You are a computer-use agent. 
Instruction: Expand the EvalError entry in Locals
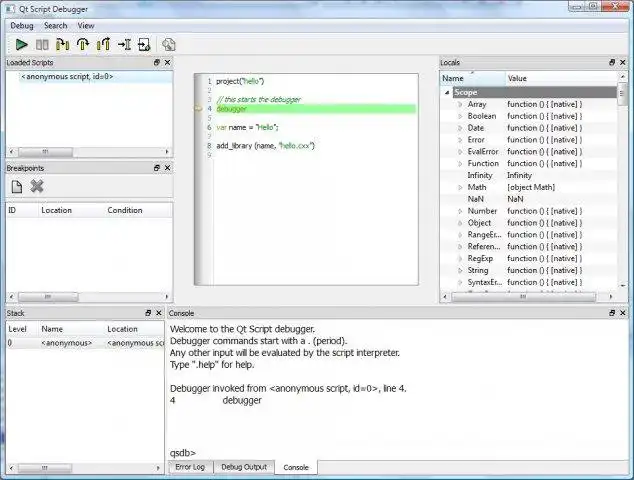pyautogui.click(x=460, y=152)
